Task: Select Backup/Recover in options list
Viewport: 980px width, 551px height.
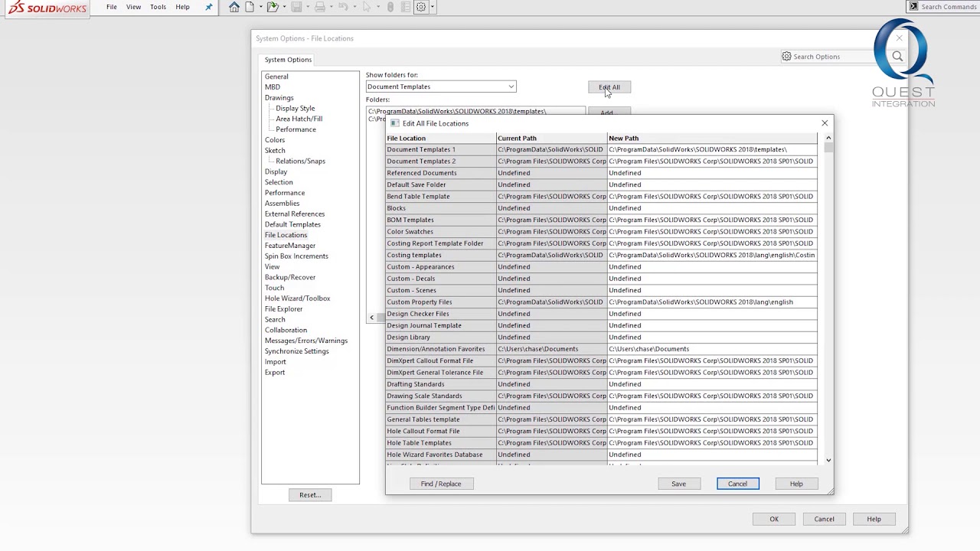Action: point(290,277)
